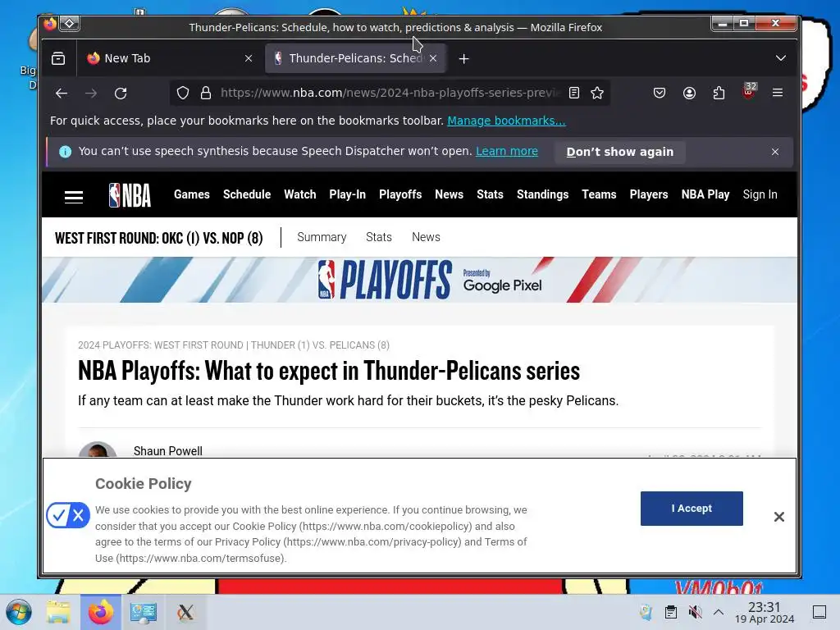Expand hidden tray icons arrow
840x630 pixels.
pos(719,612)
